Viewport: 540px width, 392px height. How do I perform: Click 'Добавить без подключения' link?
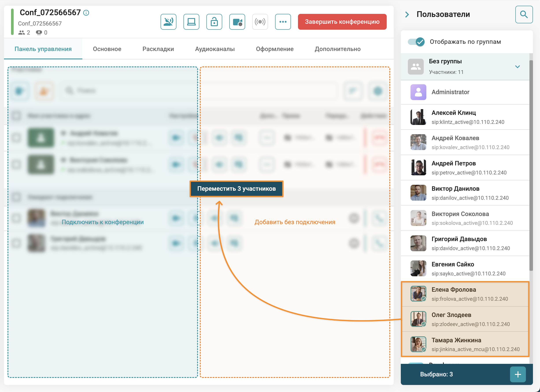coord(295,222)
